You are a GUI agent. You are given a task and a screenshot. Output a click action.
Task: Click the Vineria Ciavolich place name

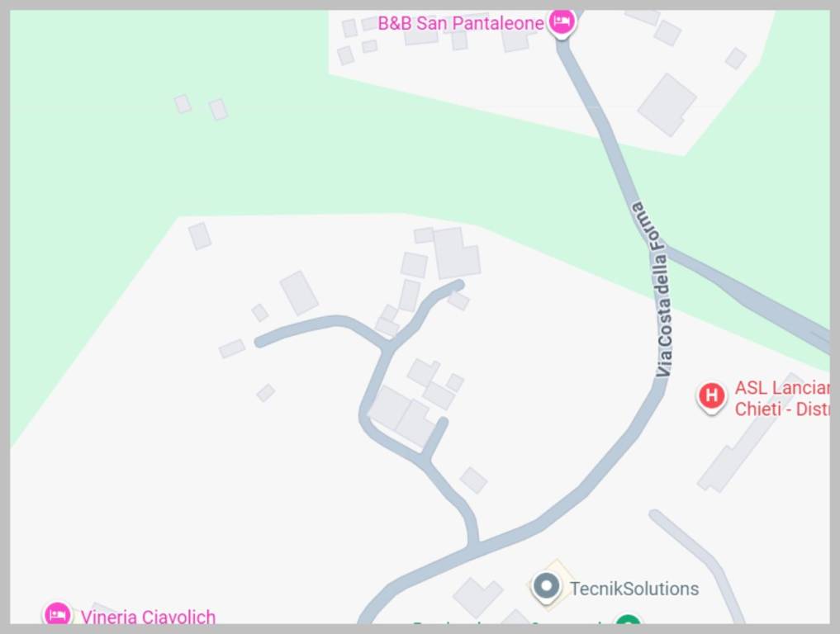149,617
